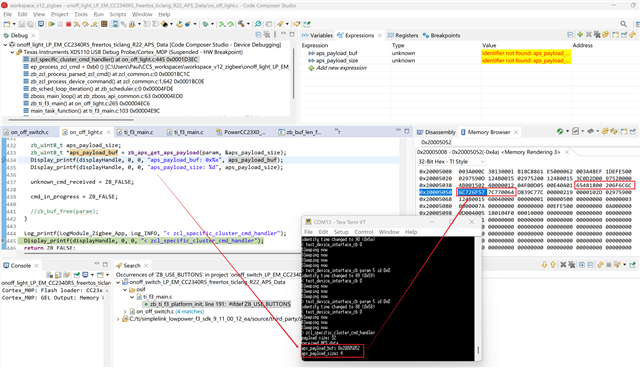Click Collapse All icon in Debug view
Screen dimensions: 640x368
pos(258,35)
